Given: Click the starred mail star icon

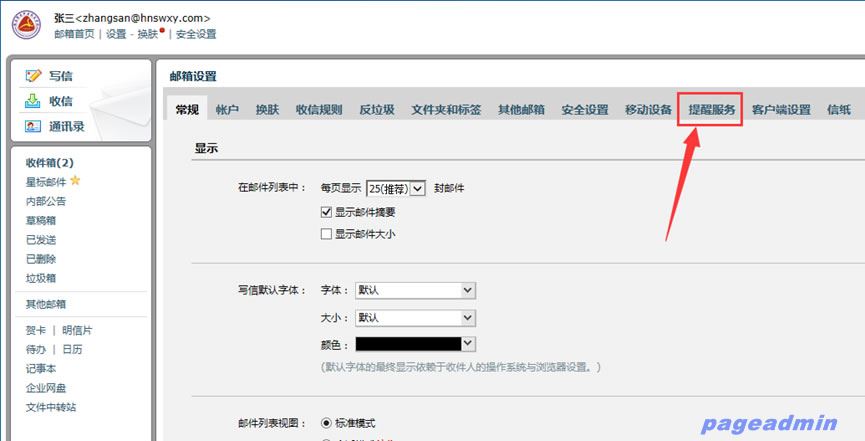Looking at the screenshot, I should pyautogui.click(x=75, y=181).
